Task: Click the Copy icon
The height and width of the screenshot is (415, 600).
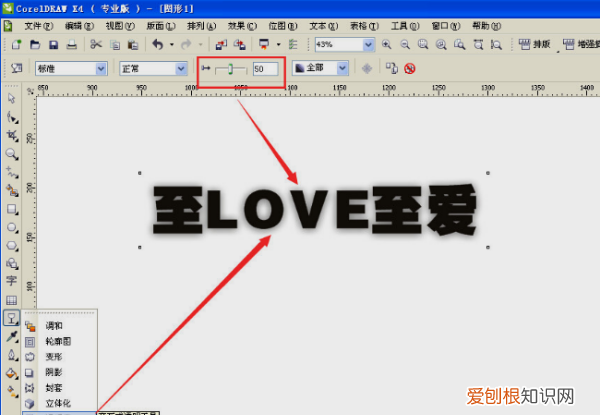Action: coord(115,45)
